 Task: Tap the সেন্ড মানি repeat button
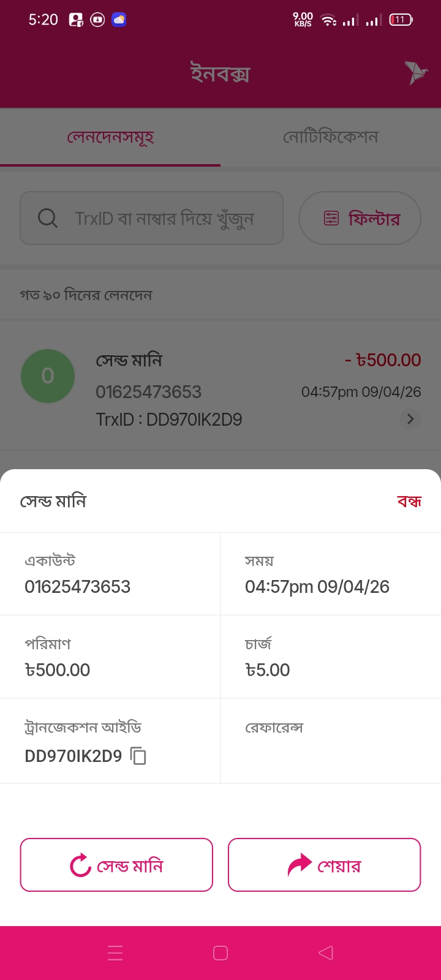[116, 865]
